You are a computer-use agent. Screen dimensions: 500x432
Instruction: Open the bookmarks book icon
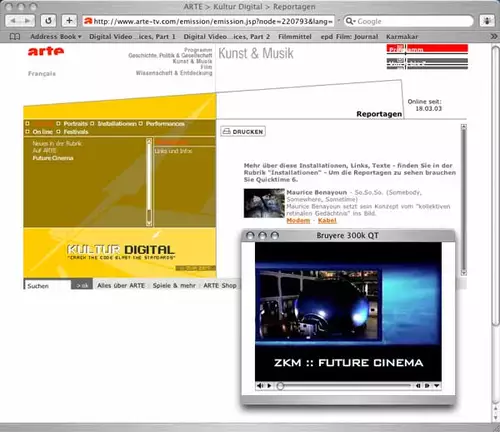(15, 36)
